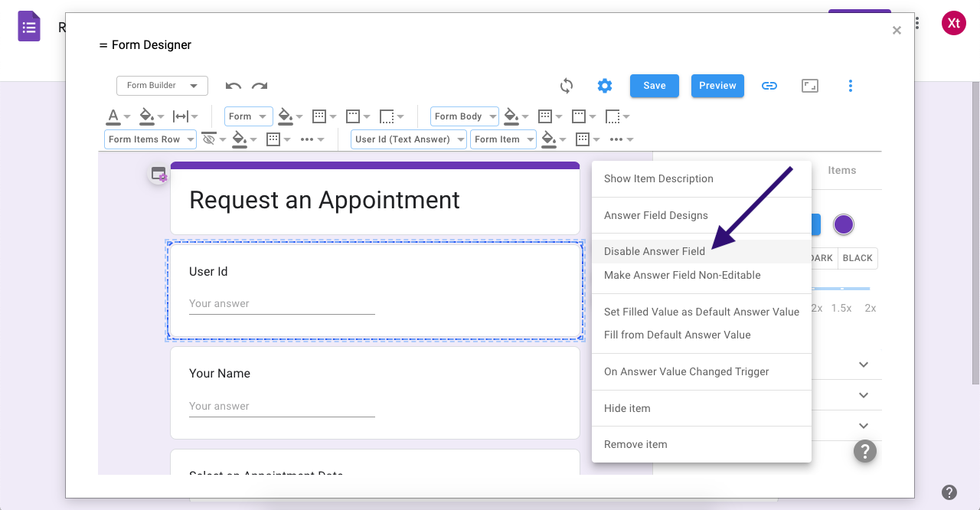This screenshot has width=980, height=510.
Task: Click the scale slider track
Action: point(841,289)
